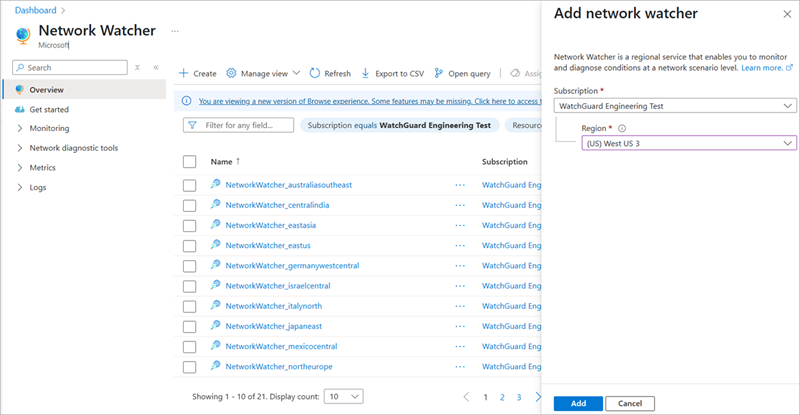The height and width of the screenshot is (415, 800).
Task: Click the NetworkWatcher_germanywestcentral resource icon
Action: click(216, 264)
